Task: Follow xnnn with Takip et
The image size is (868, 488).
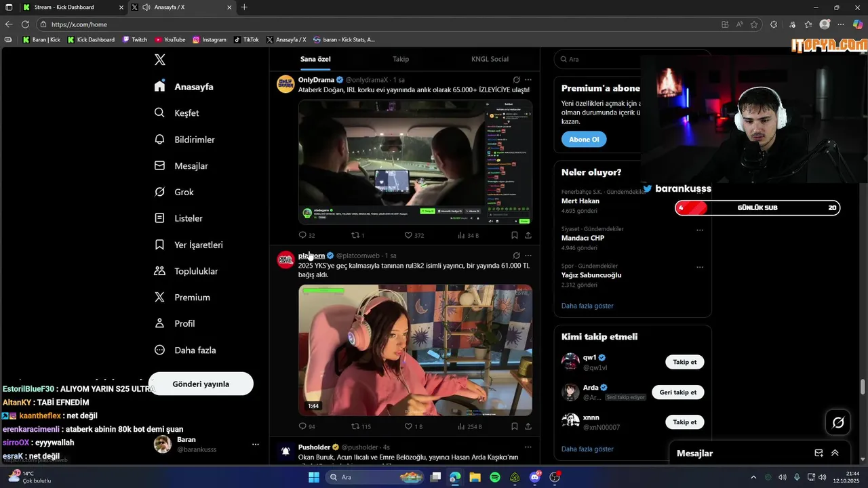Action: coord(685,422)
